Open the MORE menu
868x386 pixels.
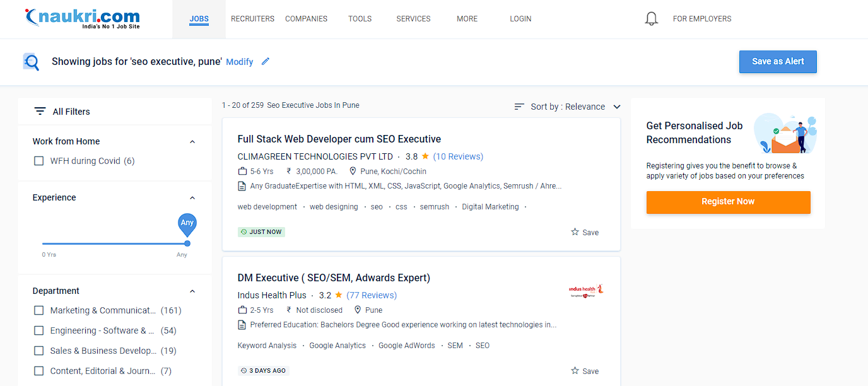pos(467,19)
